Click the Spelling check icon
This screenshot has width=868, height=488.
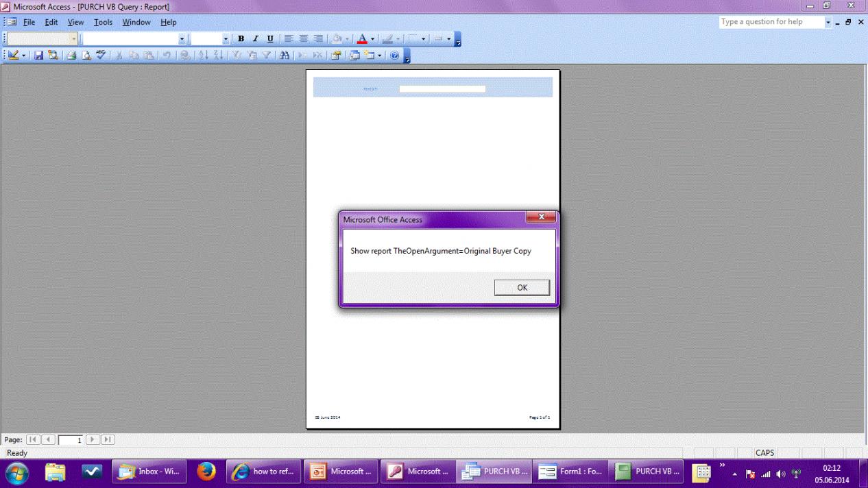pos(101,56)
